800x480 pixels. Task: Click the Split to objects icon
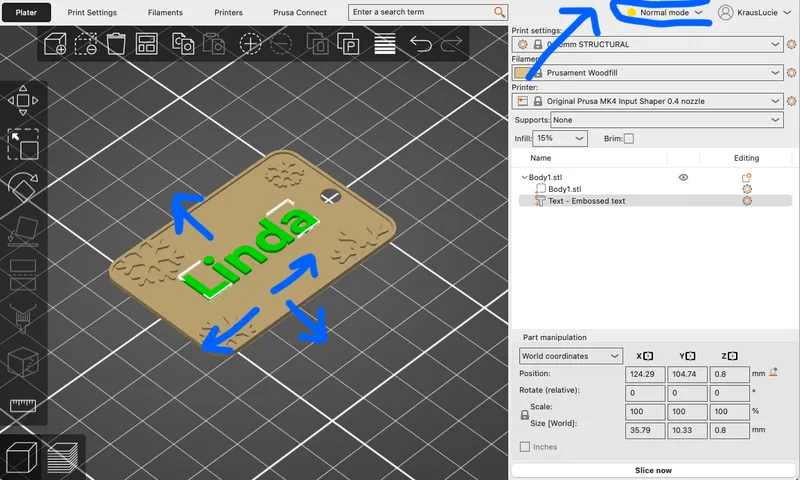tap(317, 44)
